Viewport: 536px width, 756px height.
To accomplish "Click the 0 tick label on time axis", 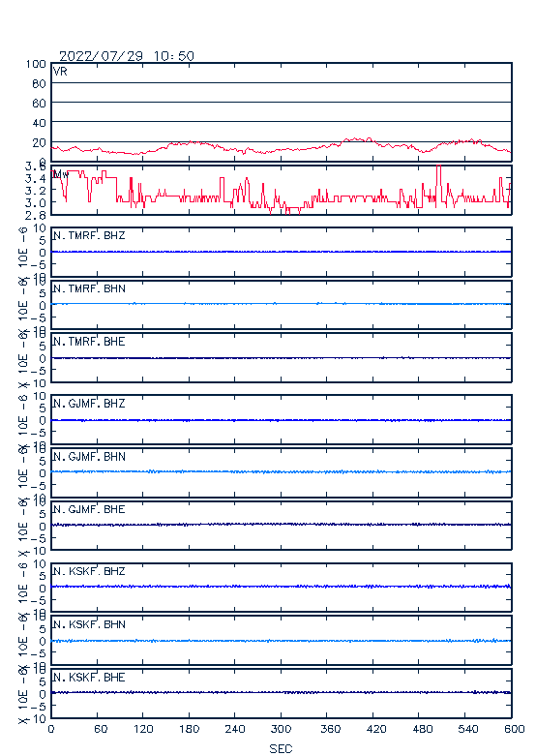I will (51, 729).
